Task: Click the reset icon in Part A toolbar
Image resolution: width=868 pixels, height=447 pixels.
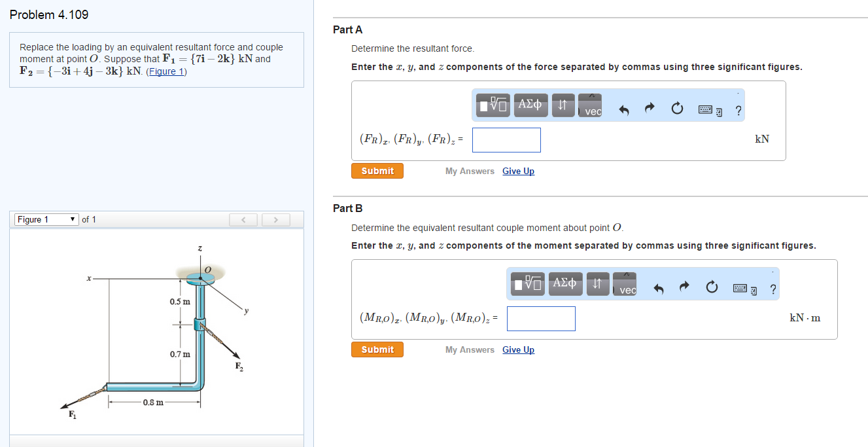Action: (677, 108)
